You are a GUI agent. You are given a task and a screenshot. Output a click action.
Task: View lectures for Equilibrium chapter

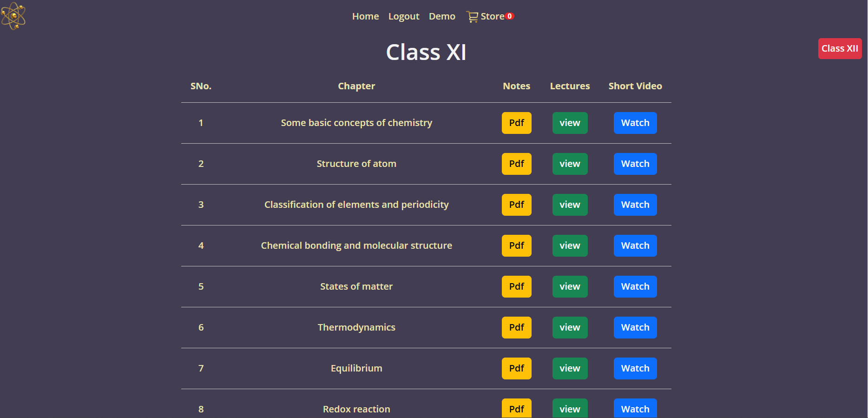(570, 368)
